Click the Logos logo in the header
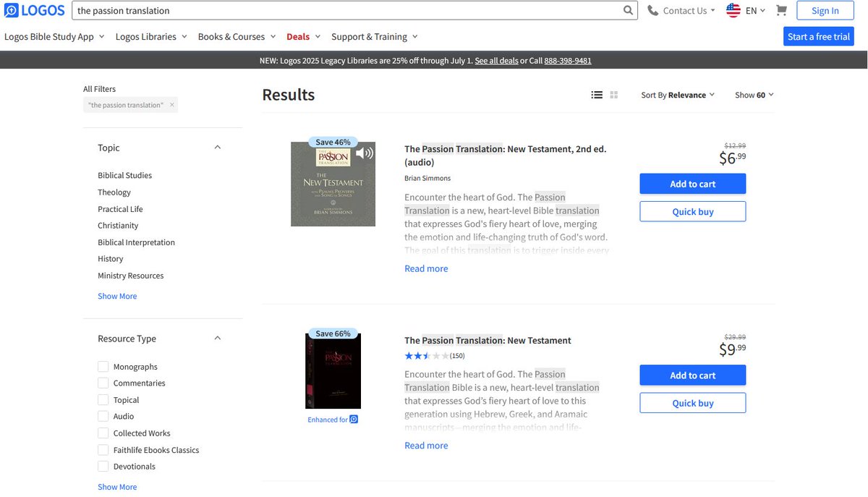The width and height of the screenshot is (868, 497). coord(34,10)
